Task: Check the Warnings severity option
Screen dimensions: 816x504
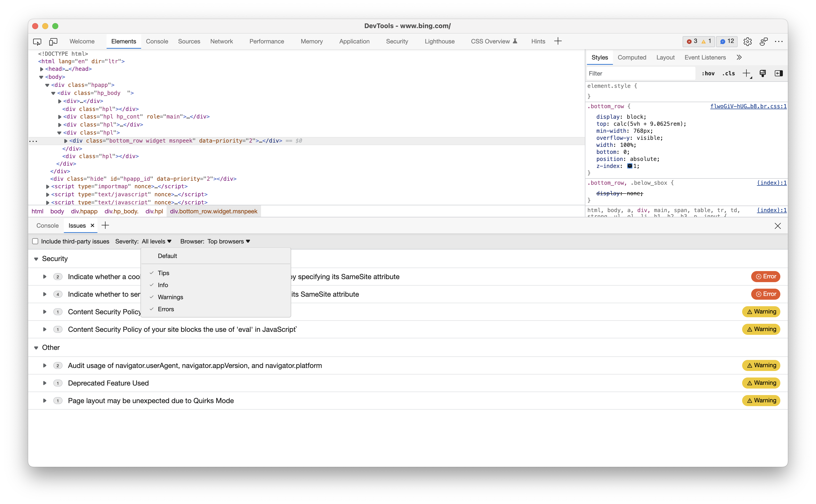Action: point(170,297)
